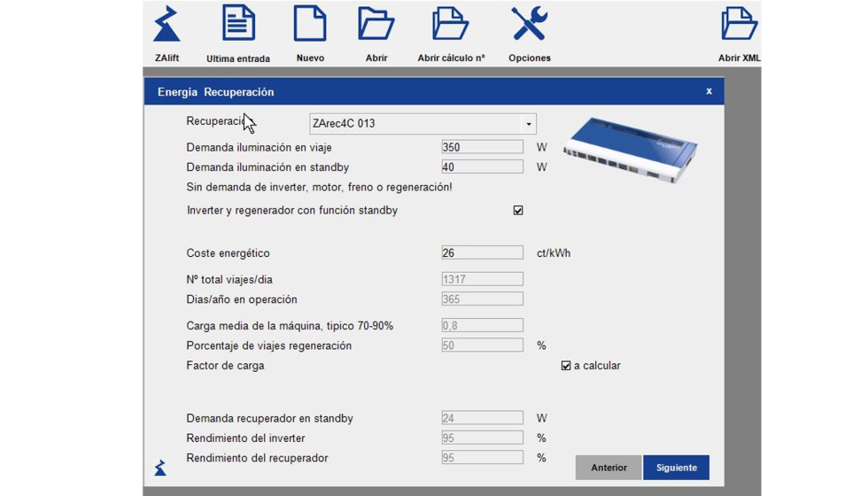
Task: Toggle inverter y regenerador standby checkbox
Action: [518, 211]
